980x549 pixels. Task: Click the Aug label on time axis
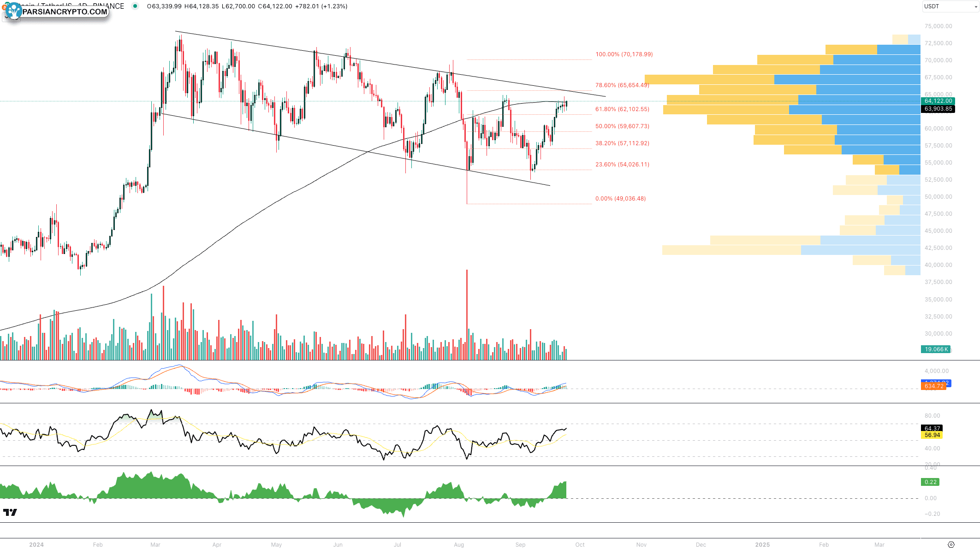point(459,544)
